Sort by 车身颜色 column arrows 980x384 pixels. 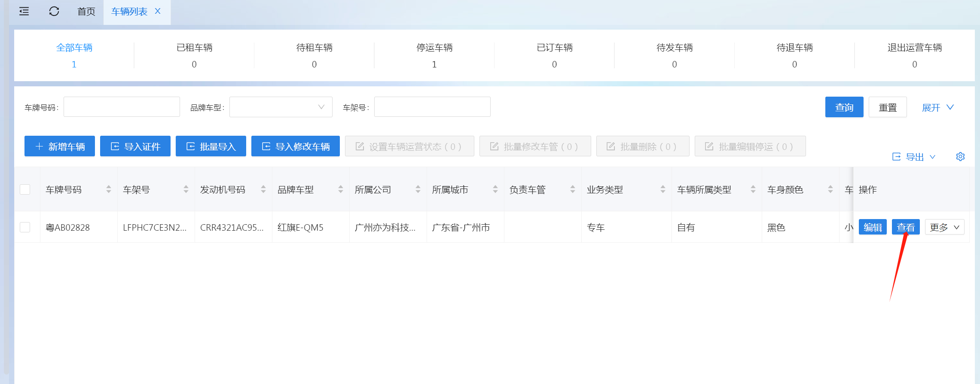830,189
